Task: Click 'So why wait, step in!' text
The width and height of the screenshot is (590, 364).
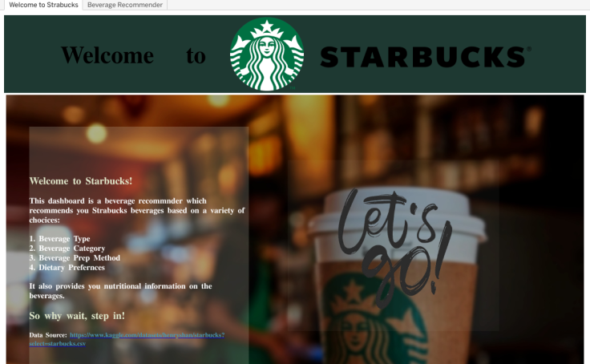Action: tap(77, 316)
